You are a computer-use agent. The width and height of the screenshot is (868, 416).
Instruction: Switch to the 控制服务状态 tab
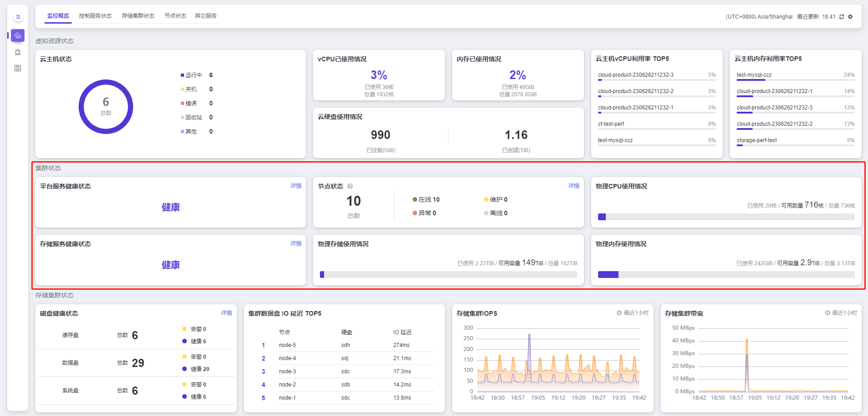95,16
